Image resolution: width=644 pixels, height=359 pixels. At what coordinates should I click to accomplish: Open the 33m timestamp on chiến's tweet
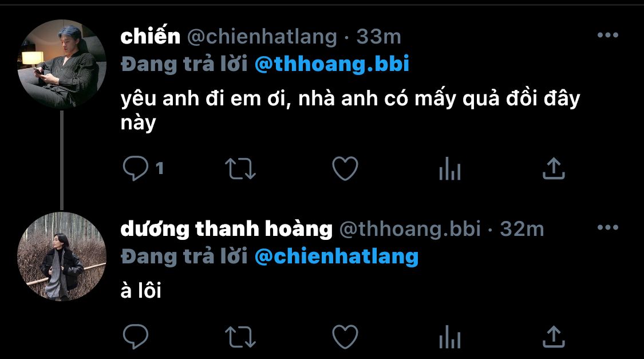(x=379, y=37)
